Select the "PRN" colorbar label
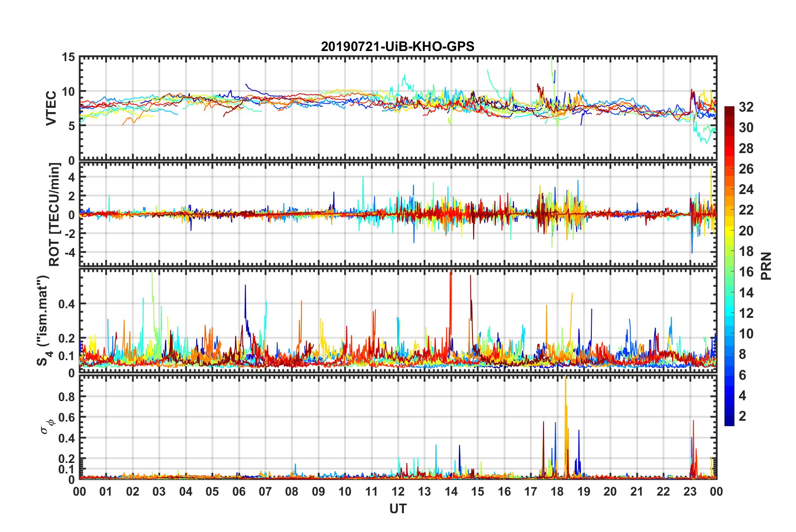This screenshot has width=796, height=532. pyautogui.click(x=766, y=266)
